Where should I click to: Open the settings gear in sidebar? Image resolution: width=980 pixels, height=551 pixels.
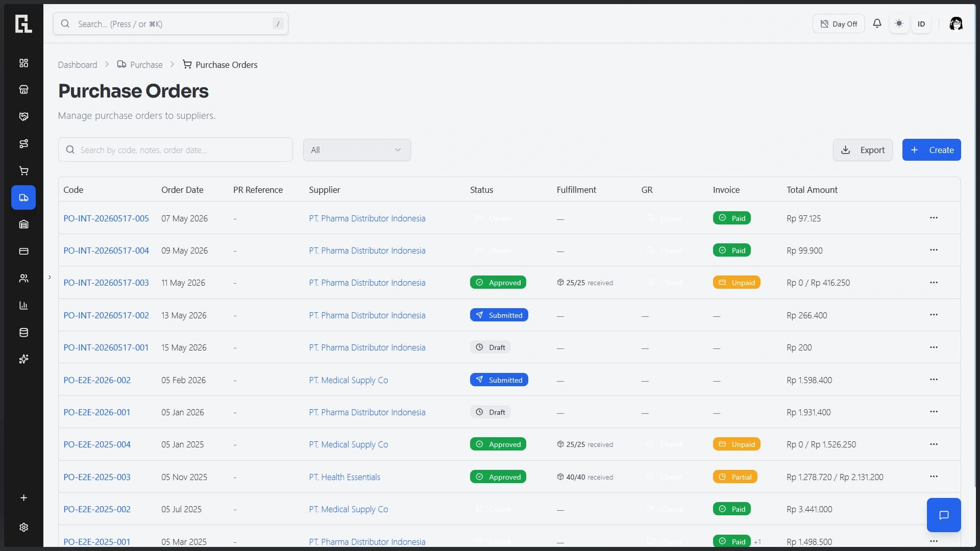23,528
